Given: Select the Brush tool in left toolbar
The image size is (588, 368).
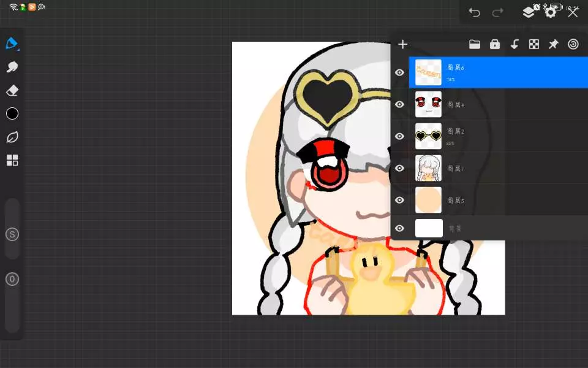Looking at the screenshot, I should coord(12,44).
